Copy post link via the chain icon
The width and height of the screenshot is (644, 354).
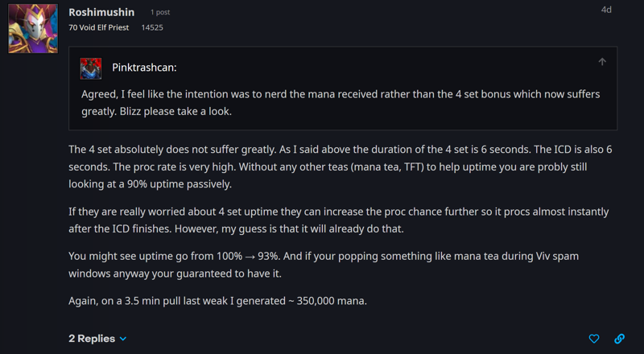click(619, 339)
